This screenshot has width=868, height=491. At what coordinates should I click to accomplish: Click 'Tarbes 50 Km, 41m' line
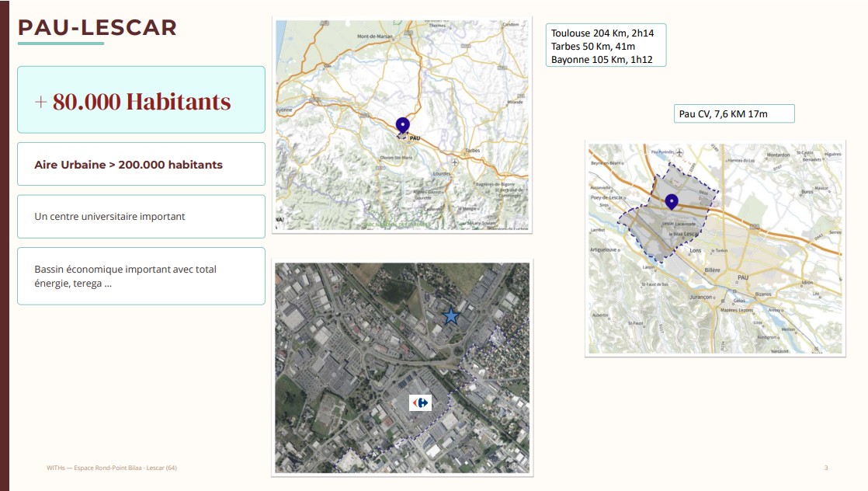coord(593,47)
